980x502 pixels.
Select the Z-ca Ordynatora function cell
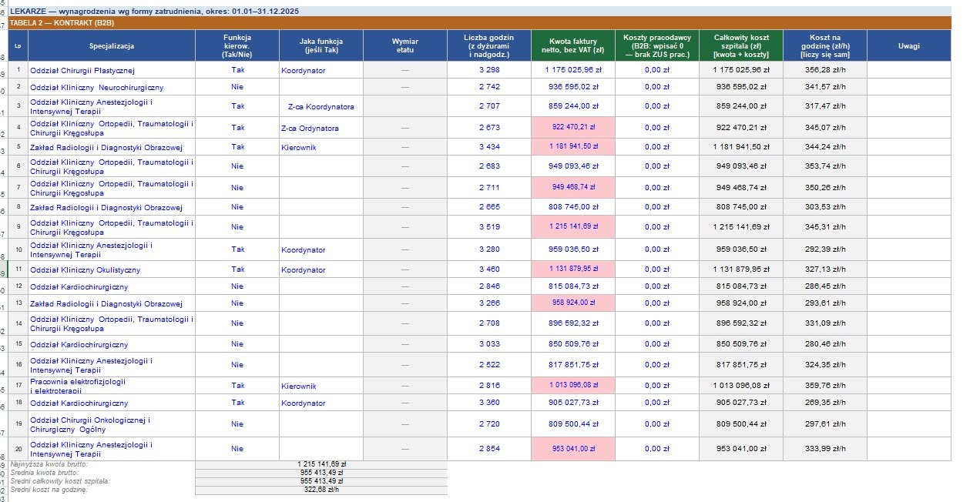[x=321, y=128]
